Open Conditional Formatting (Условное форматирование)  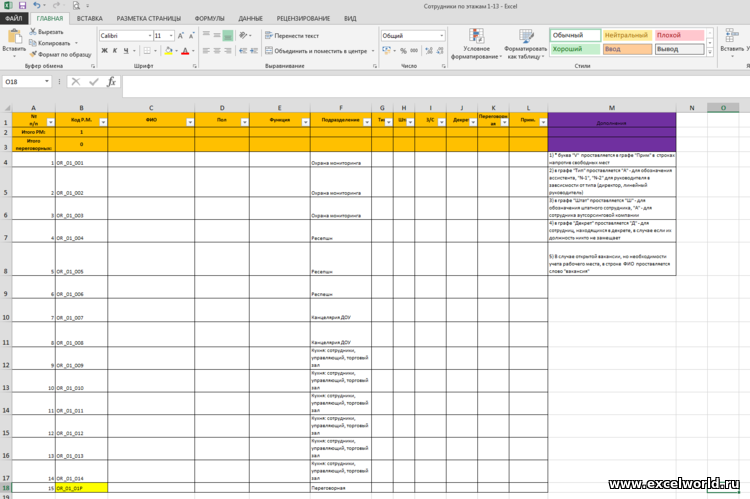click(476, 44)
